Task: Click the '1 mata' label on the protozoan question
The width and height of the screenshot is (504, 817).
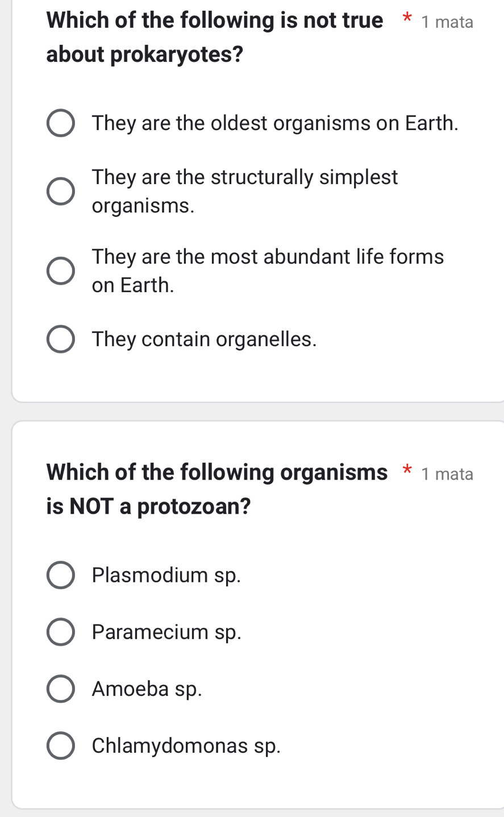Action: (447, 473)
